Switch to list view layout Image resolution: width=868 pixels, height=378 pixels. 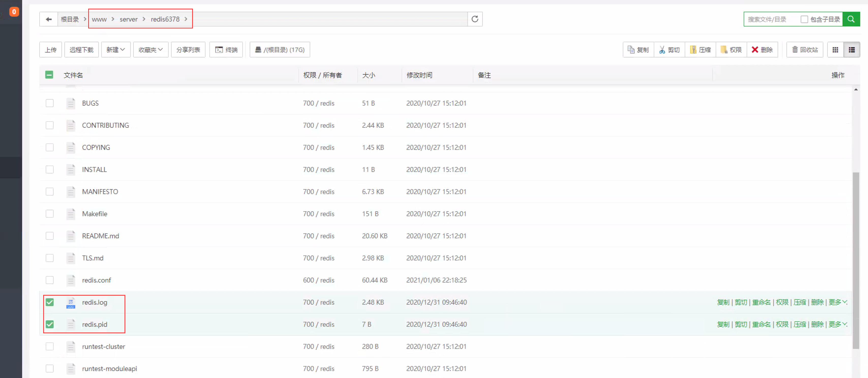(x=851, y=50)
